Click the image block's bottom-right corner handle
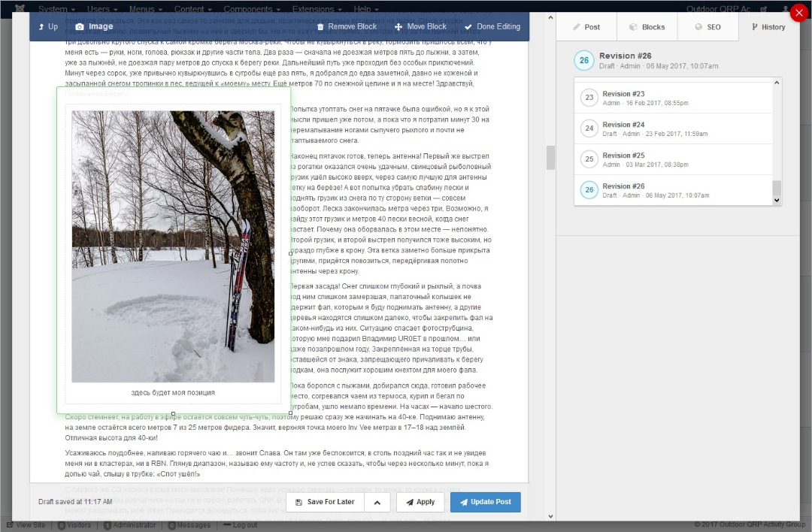Viewport: 812px width, 532px height. point(290,413)
